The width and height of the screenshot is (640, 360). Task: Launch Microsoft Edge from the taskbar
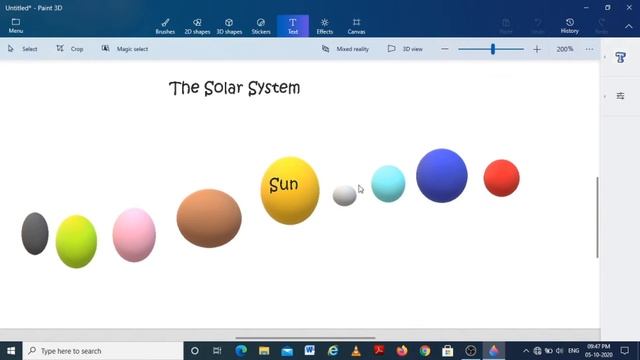point(241,351)
